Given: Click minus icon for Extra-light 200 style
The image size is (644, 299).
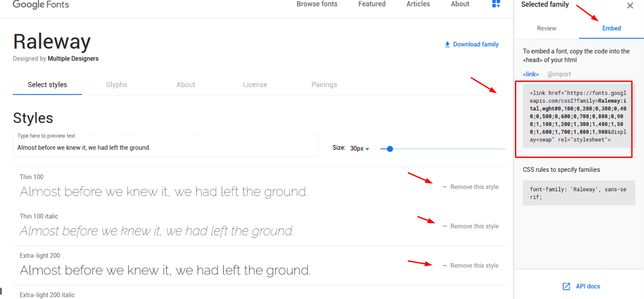Looking at the screenshot, I should [x=445, y=265].
